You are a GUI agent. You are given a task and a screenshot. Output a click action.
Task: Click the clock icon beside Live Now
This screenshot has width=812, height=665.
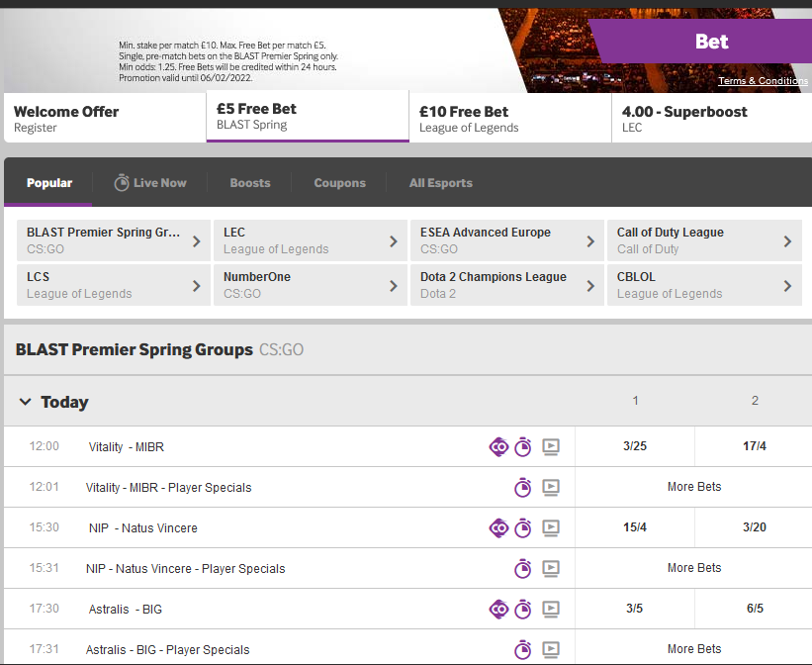click(122, 182)
